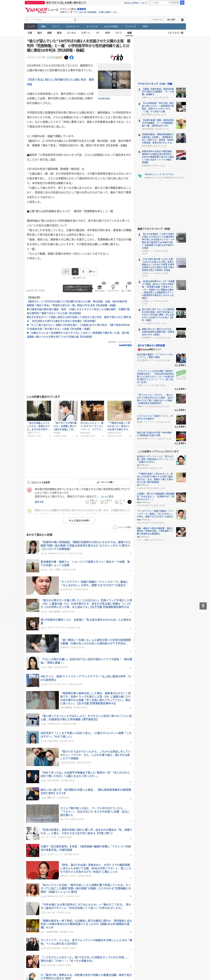Click 記事に関する報告 report icon link

[35, 291]
